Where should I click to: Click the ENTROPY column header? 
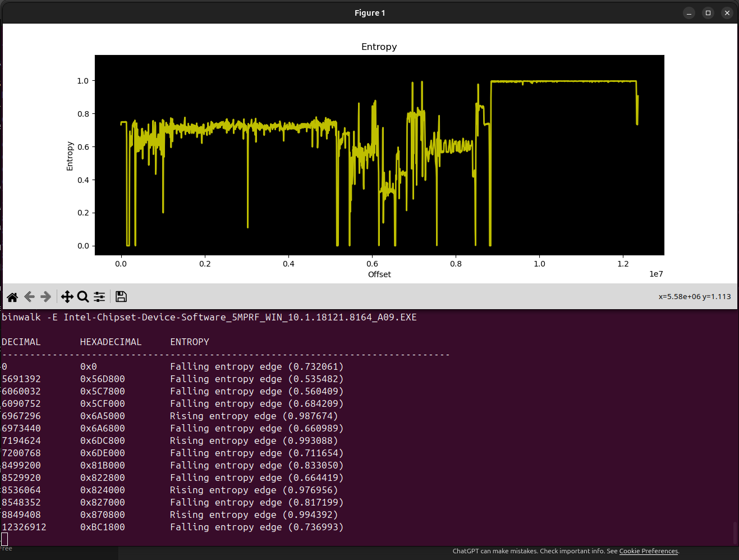[x=190, y=342]
